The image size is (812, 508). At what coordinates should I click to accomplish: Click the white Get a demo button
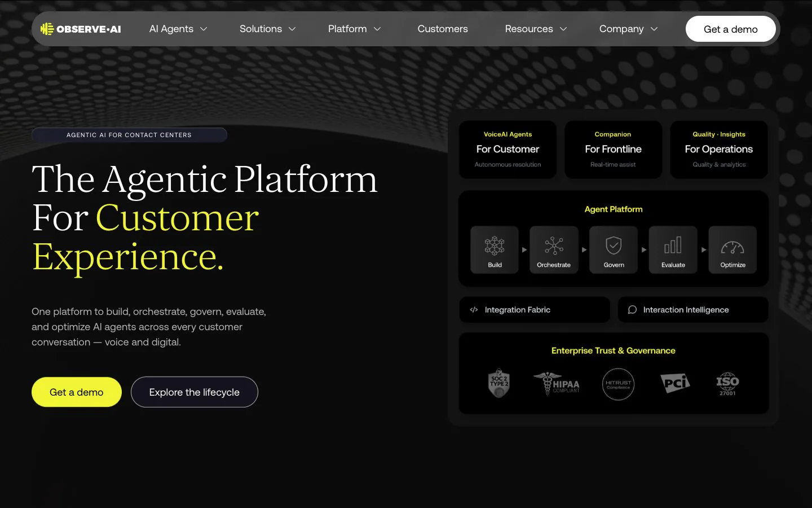(731, 29)
